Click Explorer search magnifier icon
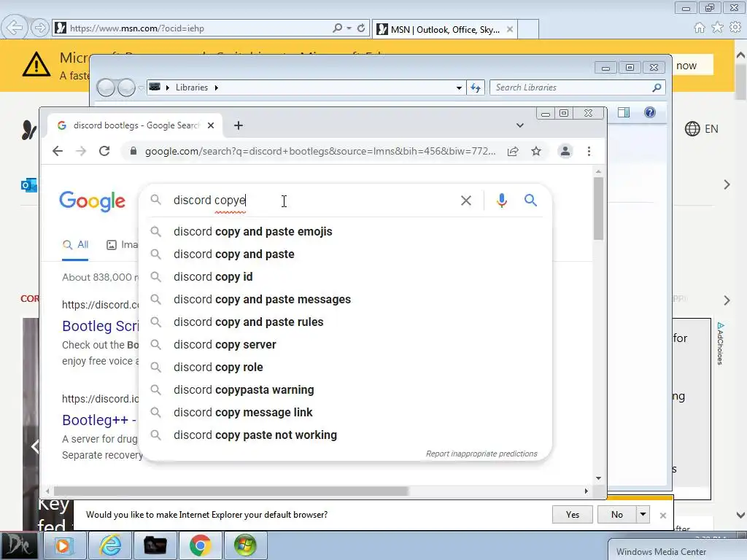Screen dimensions: 747x560 657,87
